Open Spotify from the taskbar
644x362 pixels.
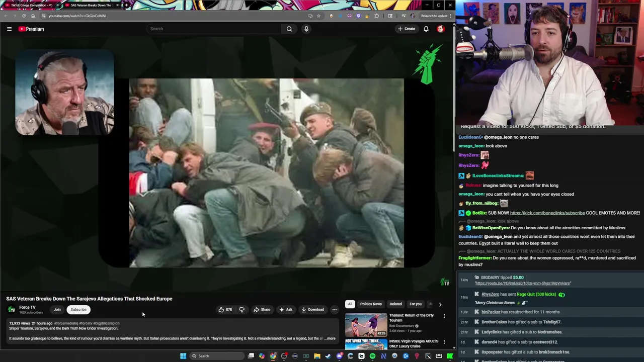[372, 356]
